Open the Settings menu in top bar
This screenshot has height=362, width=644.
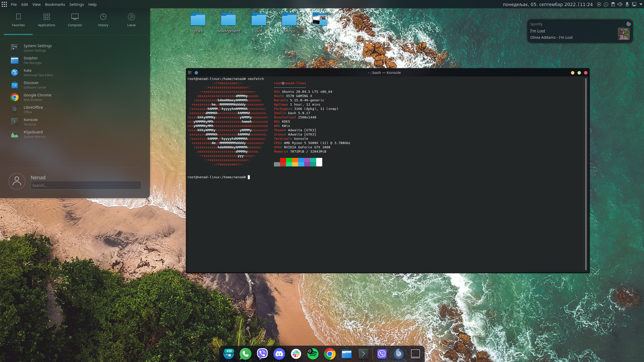pos(76,4)
